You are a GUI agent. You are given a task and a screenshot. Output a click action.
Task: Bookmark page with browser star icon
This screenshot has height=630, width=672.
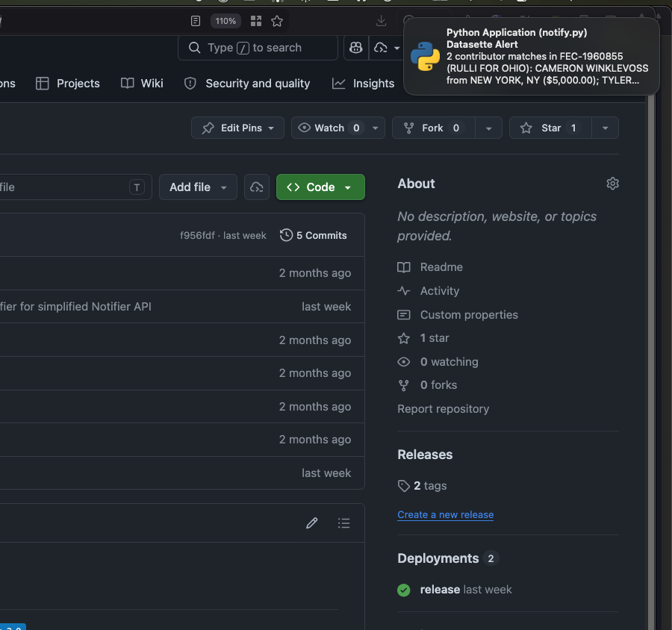277,21
